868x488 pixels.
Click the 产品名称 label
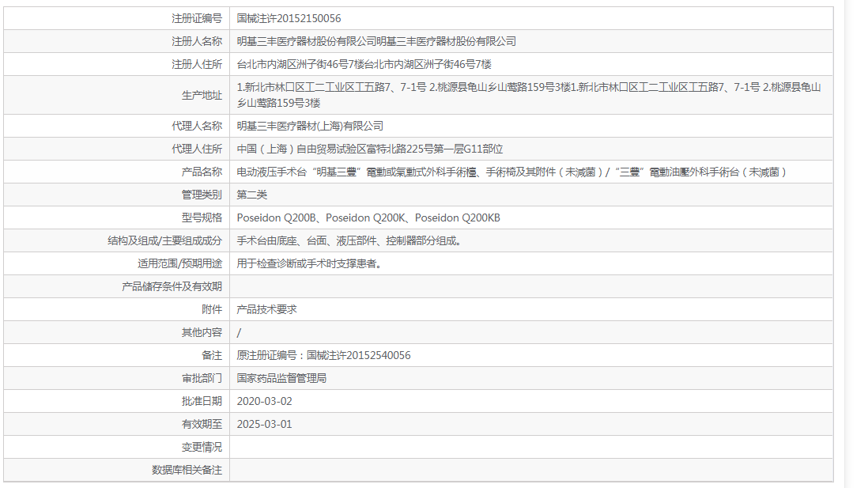pos(202,172)
